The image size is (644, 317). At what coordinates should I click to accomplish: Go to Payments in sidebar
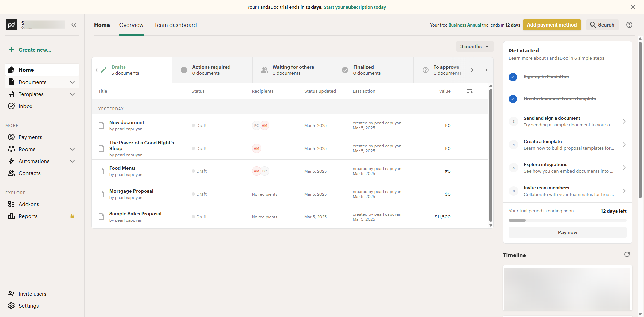[x=30, y=137]
